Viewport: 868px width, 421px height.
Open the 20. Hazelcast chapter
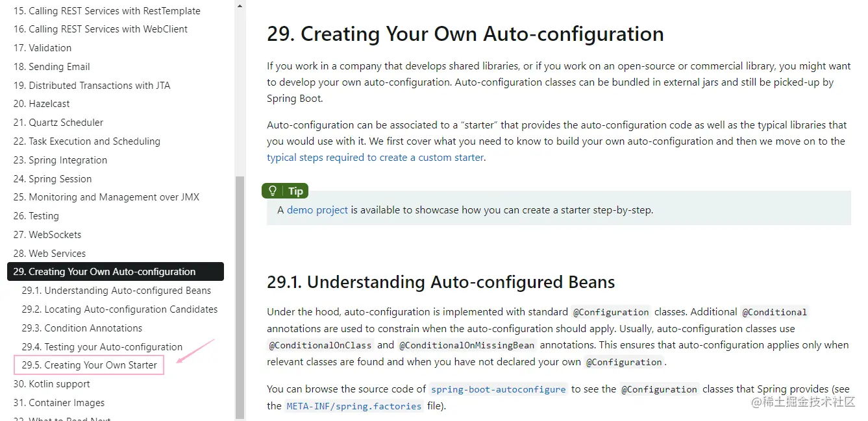pyautogui.click(x=41, y=104)
